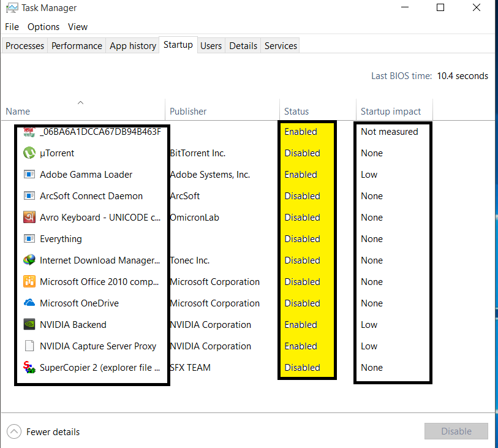Click the Internet Download Manager globe icon

[x=29, y=260]
